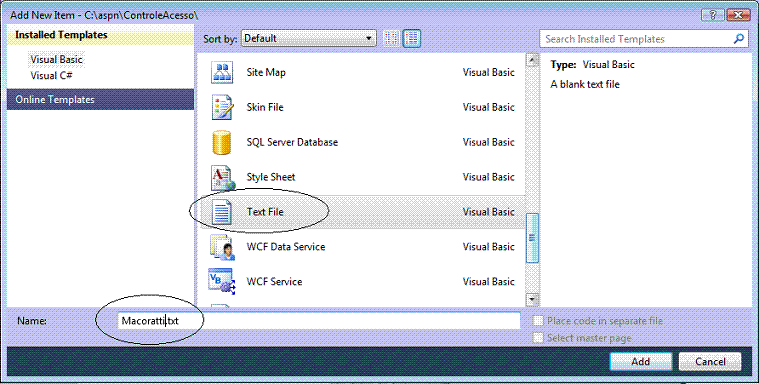The width and height of the screenshot is (759, 384).
Task: Open the Sort by Default dropdown
Action: [309, 38]
